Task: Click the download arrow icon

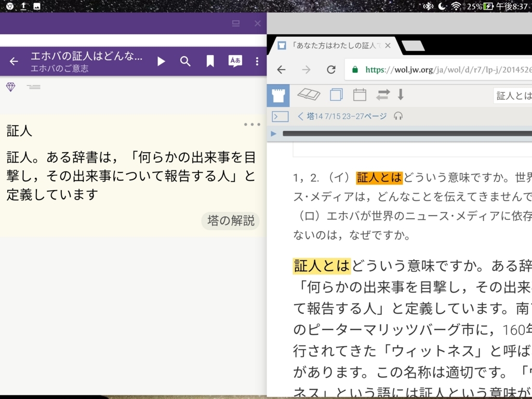Action: pyautogui.click(x=401, y=95)
